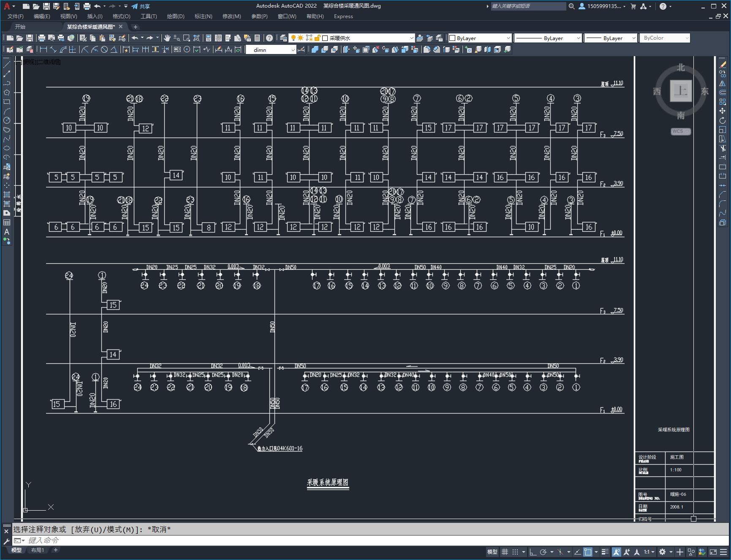Open the Autodesk App Store cart icon
This screenshot has height=560, width=731.
pos(633,6)
